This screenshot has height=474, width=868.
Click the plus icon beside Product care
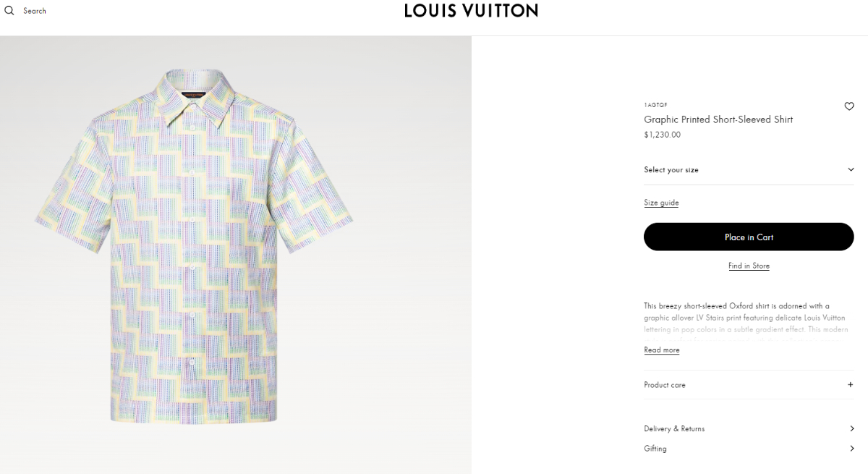[x=851, y=385]
